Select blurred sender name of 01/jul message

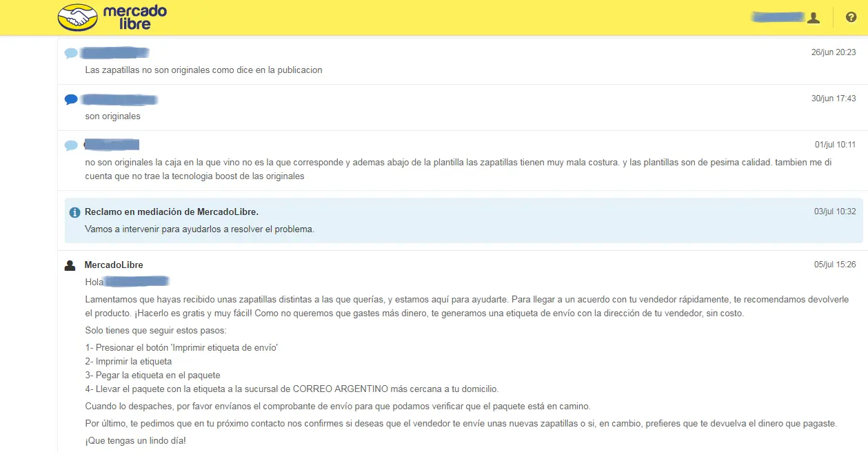tap(112, 145)
